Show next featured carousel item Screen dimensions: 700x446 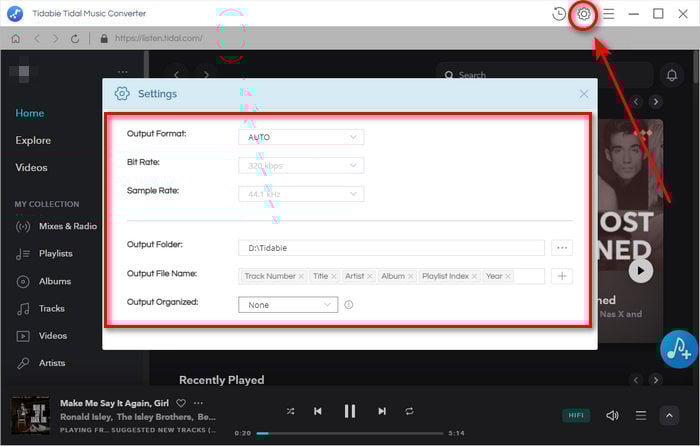(655, 102)
